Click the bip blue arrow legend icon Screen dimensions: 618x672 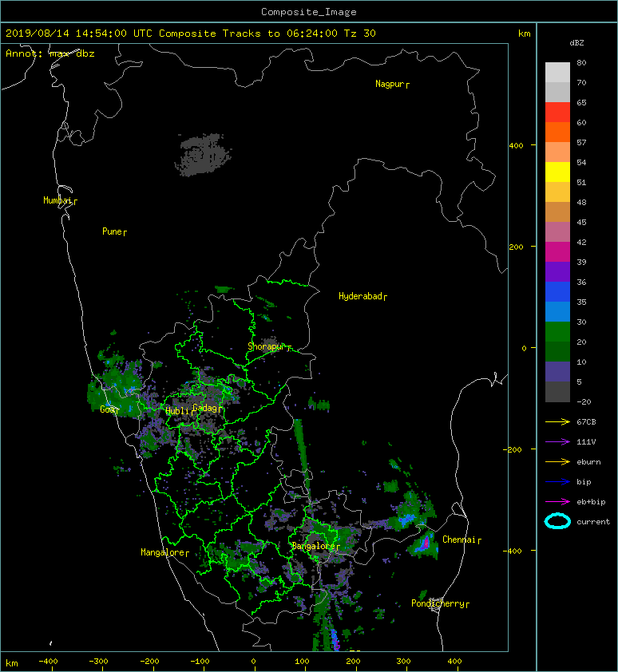tap(557, 482)
